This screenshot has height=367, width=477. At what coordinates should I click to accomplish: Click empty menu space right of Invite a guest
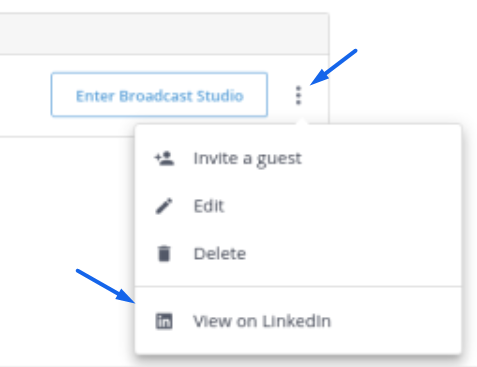coord(380,158)
